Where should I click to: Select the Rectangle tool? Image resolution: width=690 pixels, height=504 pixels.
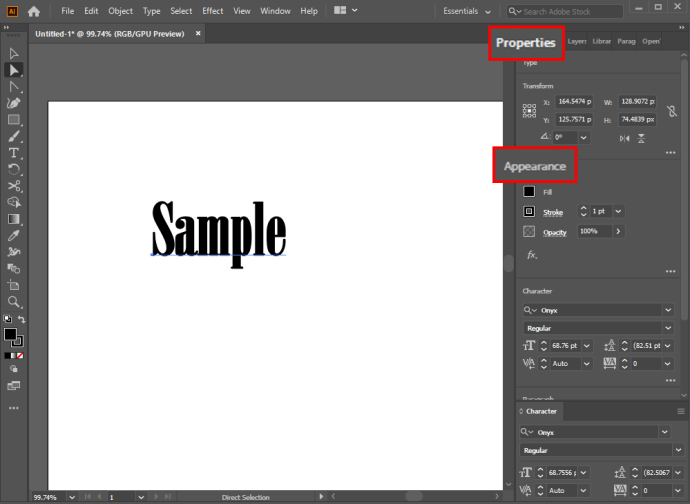pos(14,119)
